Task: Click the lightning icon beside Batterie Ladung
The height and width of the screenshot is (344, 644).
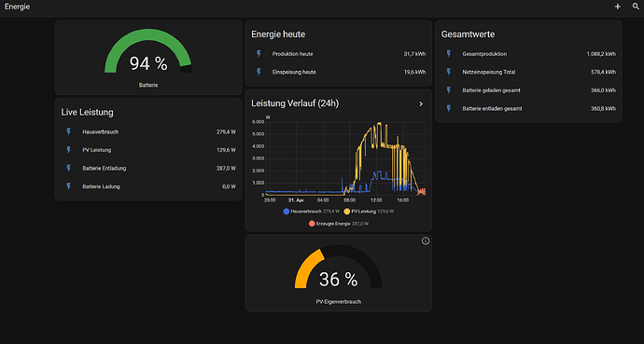Action: tap(68, 186)
